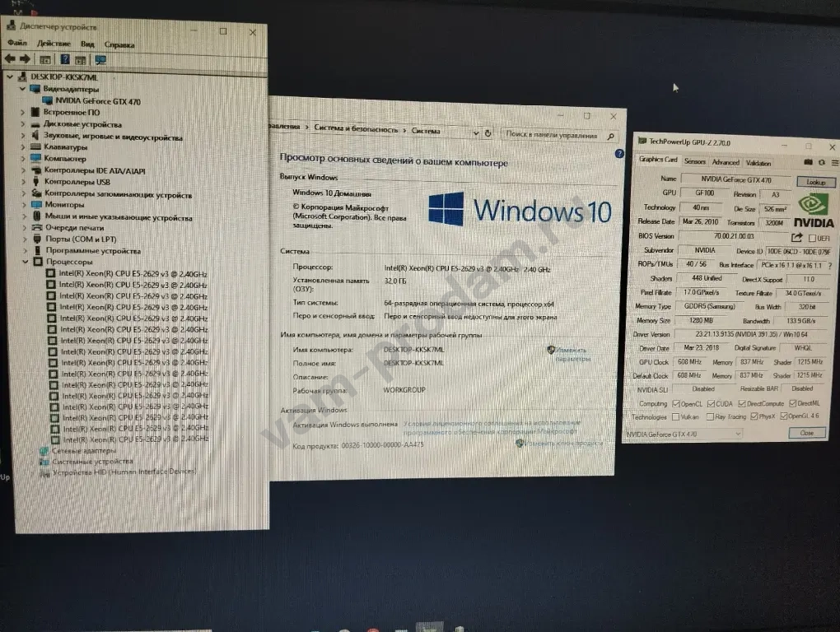Click the Driver Version field in GPU-Z
Image resolution: width=840 pixels, height=632 pixels.
[750, 334]
